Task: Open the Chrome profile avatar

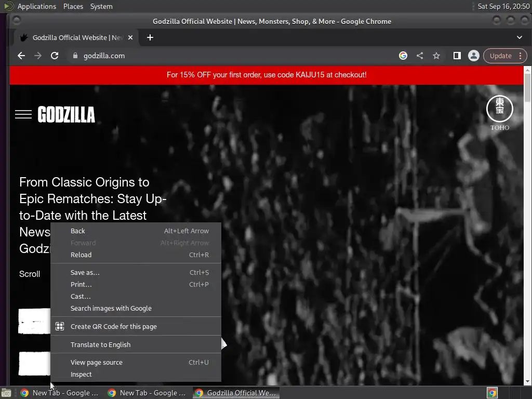Action: coord(474,56)
